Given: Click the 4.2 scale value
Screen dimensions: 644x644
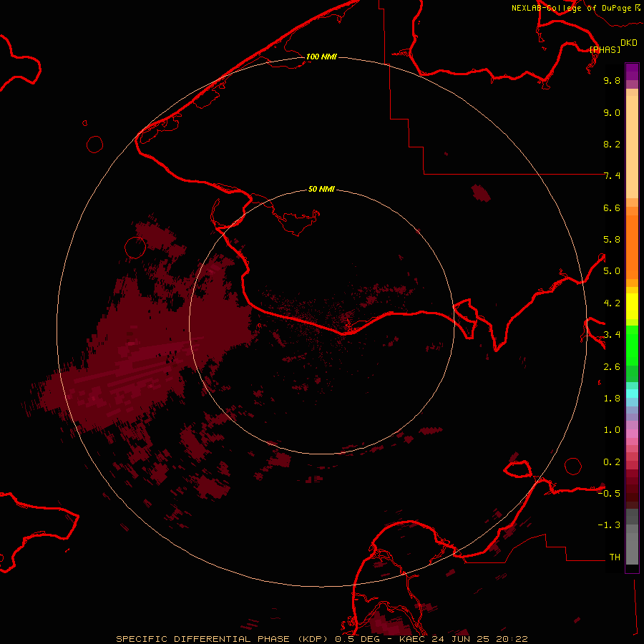Looking at the screenshot, I should click(x=612, y=303).
